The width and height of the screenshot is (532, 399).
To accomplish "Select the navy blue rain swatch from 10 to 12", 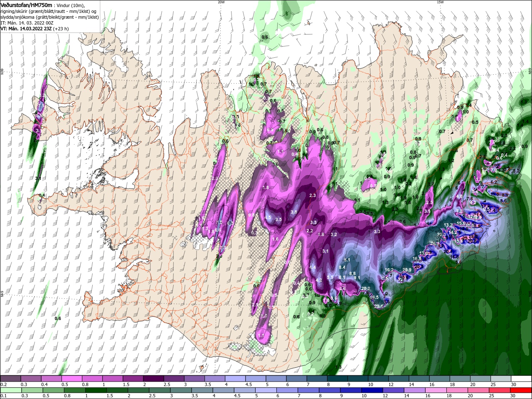I will click(x=372, y=390).
